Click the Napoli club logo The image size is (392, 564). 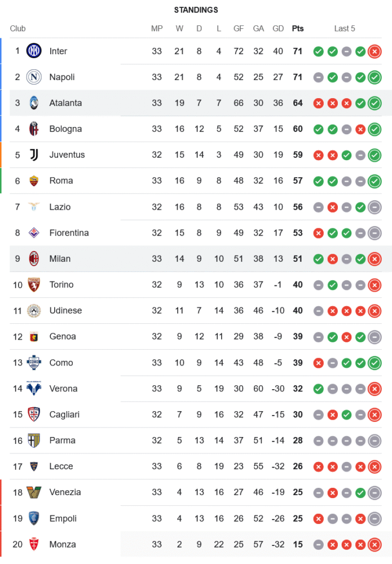34,77
